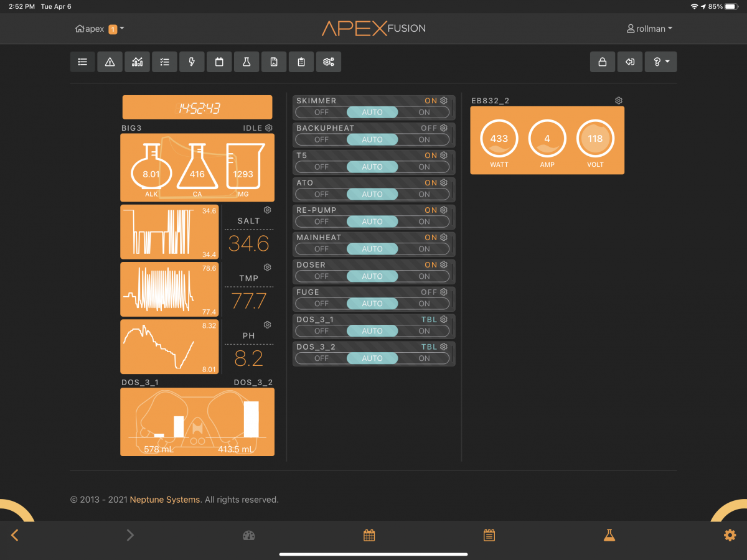Open DOSER outlet gear settings
Viewport: 747px width, 560px height.
pyautogui.click(x=444, y=265)
